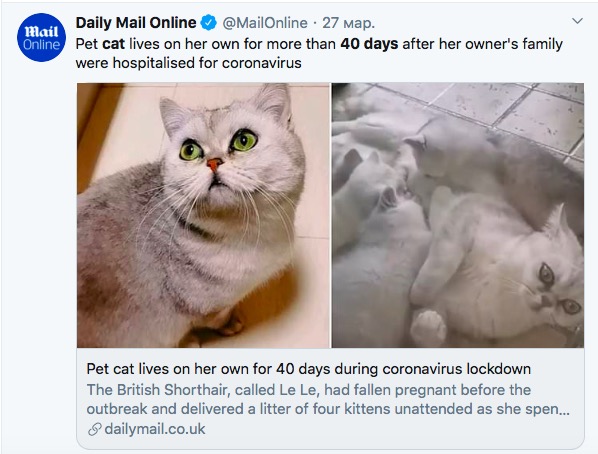Click 'were hospitalised for coronavirus' tweet line
Viewport: 598px width, 454px height.
click(188, 63)
